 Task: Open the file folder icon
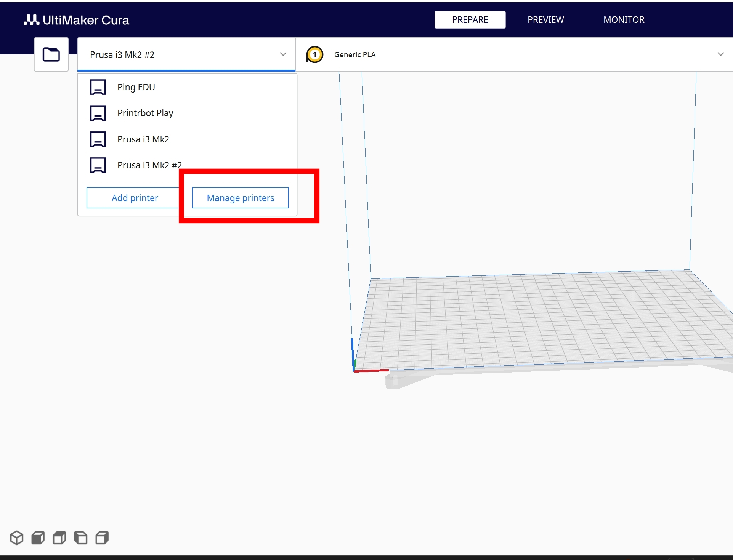[x=51, y=54]
